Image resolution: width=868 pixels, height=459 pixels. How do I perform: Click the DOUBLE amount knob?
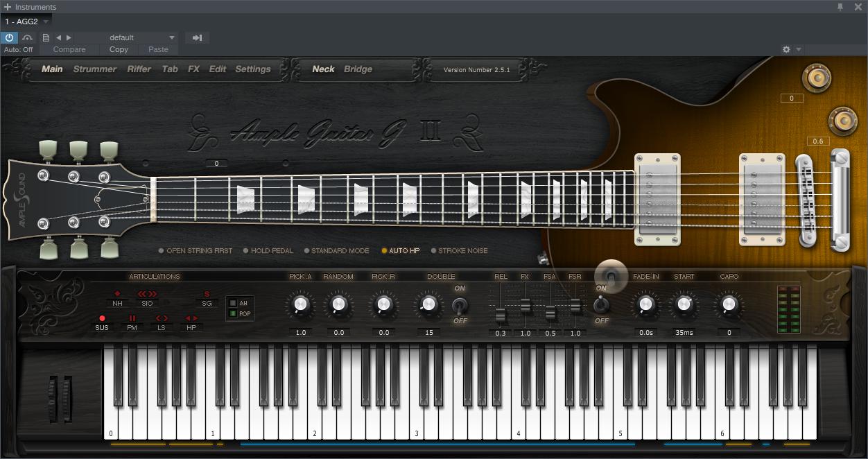tap(428, 304)
